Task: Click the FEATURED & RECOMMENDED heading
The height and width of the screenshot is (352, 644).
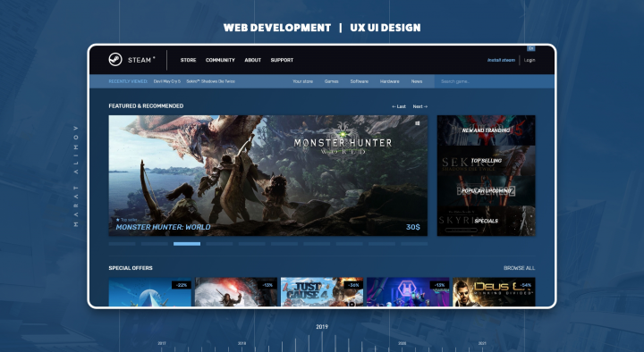Action: [146, 105]
